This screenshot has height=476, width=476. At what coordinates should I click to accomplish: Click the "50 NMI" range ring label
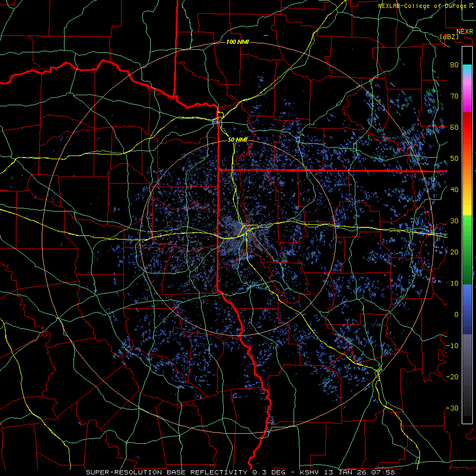pos(237,140)
